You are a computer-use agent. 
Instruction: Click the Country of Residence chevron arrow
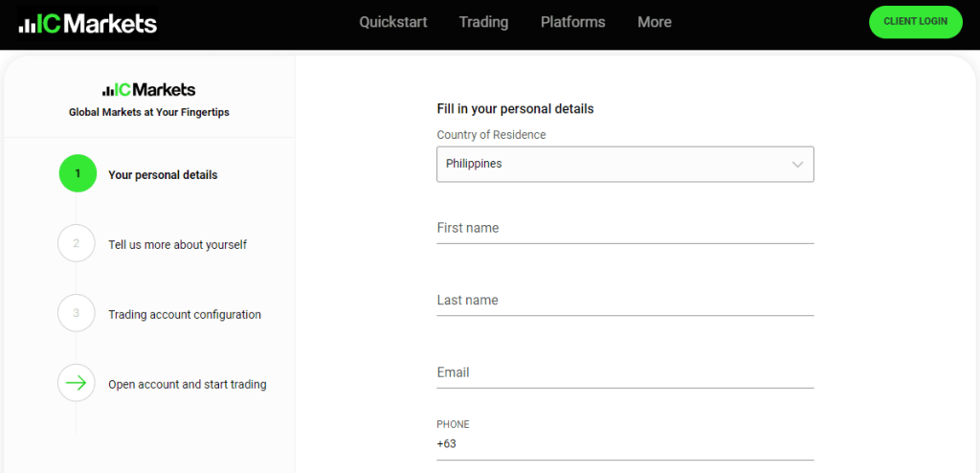tap(797, 165)
